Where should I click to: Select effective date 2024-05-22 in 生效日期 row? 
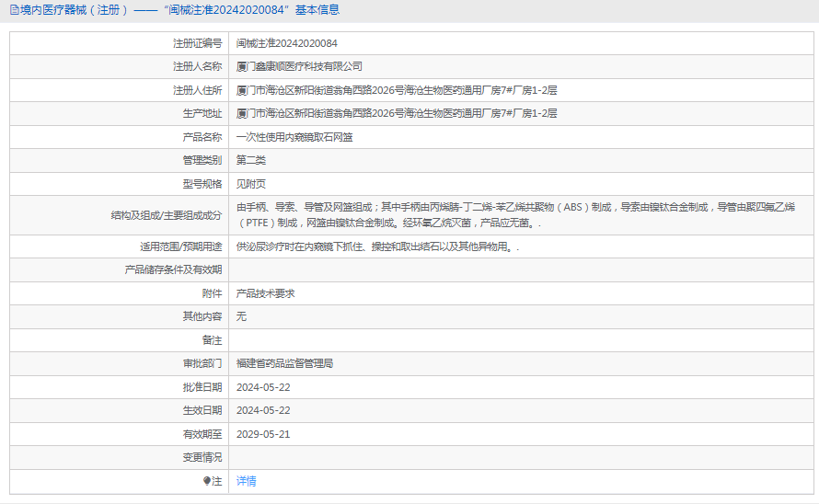(263, 410)
